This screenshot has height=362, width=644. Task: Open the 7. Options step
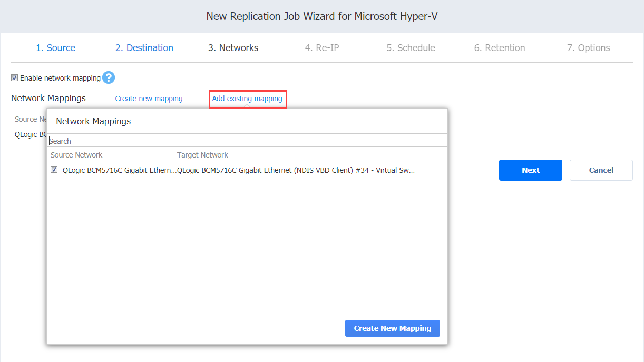click(588, 48)
